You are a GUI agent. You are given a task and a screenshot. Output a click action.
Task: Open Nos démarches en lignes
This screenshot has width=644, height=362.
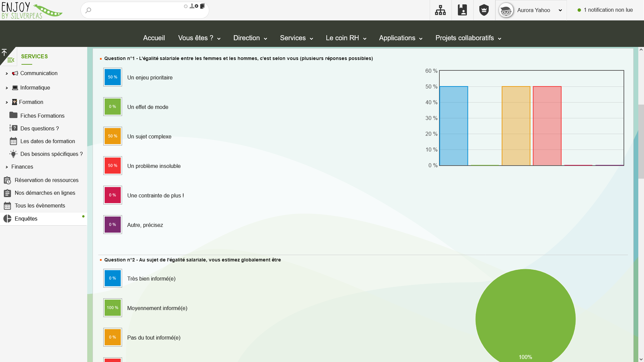point(45,193)
